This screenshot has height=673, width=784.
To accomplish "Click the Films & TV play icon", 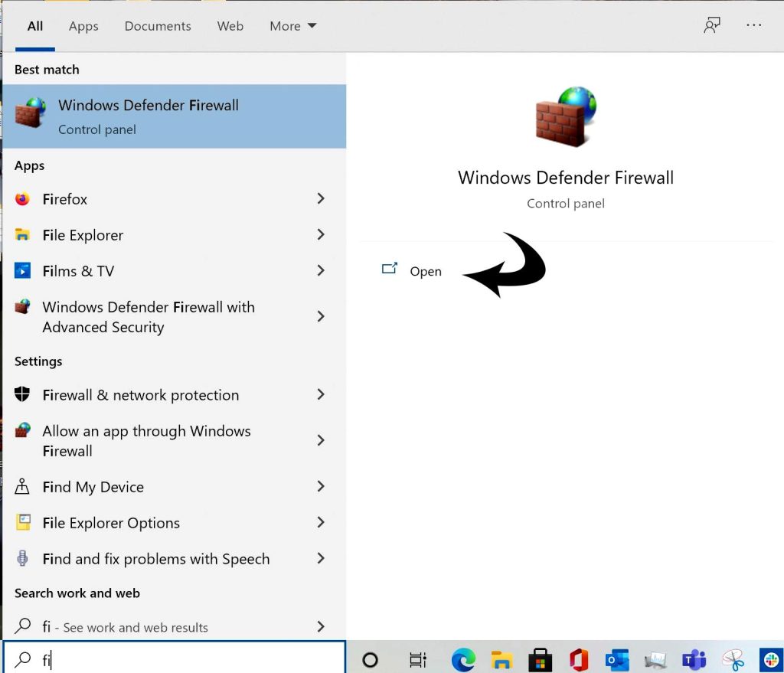I will click(22, 270).
